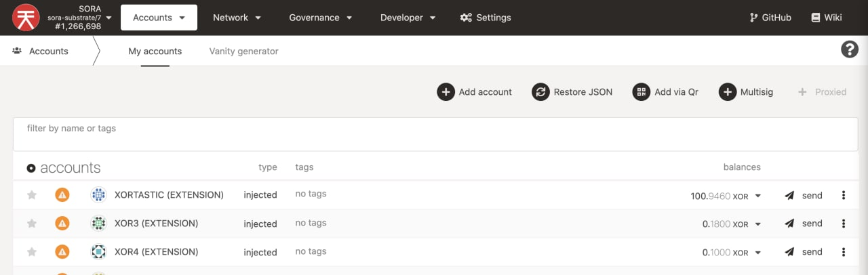Select XOR4 (EXTENSION) account name
This screenshot has height=275, width=868.
pos(156,252)
